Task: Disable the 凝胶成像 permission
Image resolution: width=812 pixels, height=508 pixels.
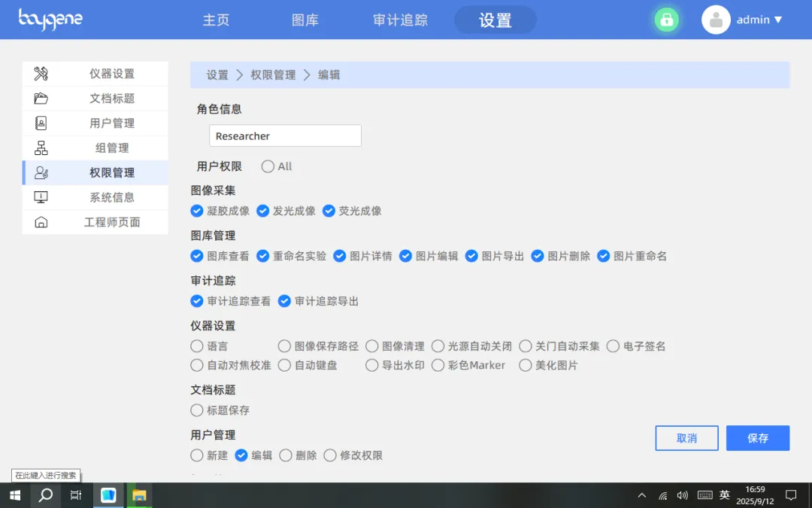Action: (x=197, y=211)
